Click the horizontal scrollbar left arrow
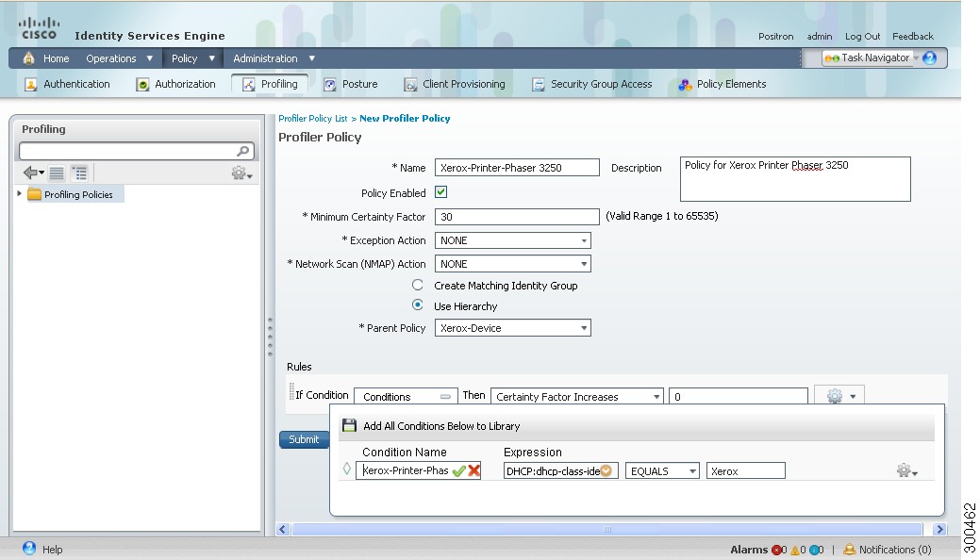This screenshot has height=560, width=980. click(x=283, y=530)
